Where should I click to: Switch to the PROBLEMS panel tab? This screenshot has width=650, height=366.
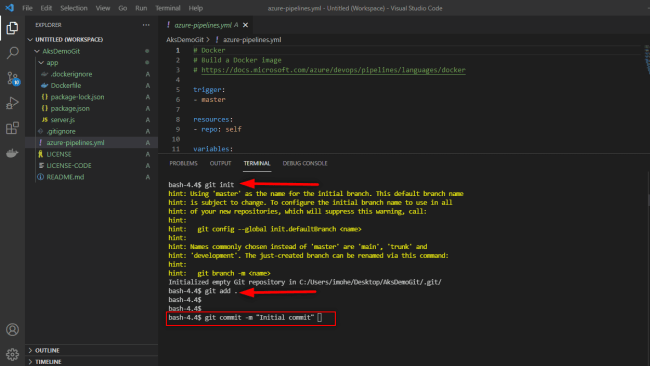click(183, 163)
